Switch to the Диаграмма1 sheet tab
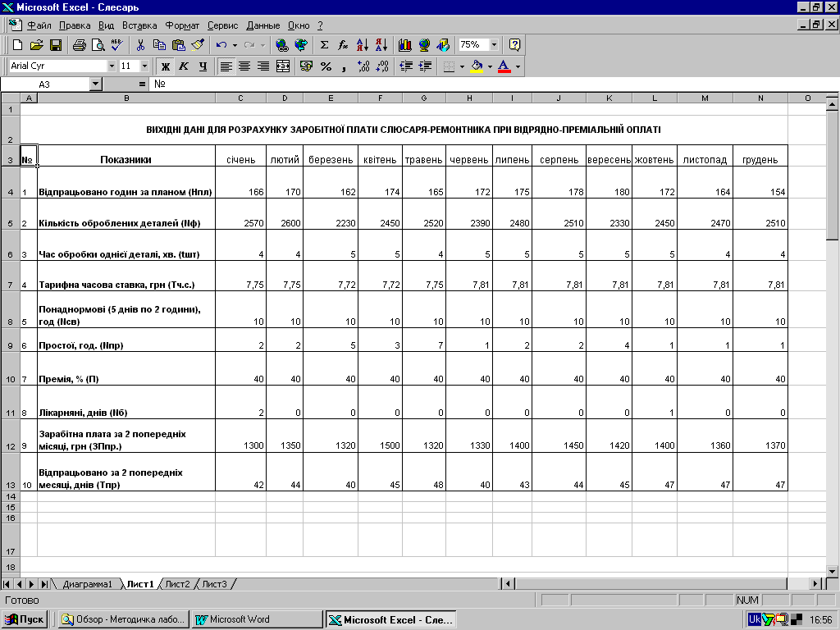 click(87, 584)
